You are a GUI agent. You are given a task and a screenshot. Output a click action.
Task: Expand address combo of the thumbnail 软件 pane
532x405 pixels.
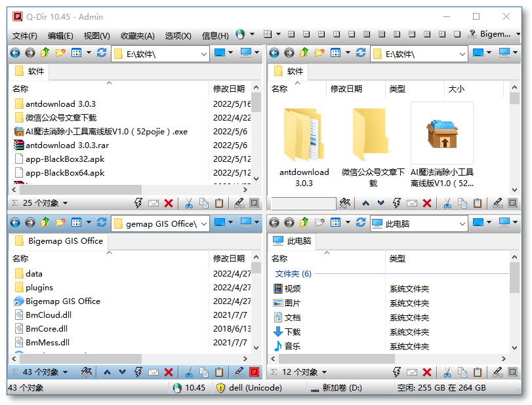click(462, 54)
